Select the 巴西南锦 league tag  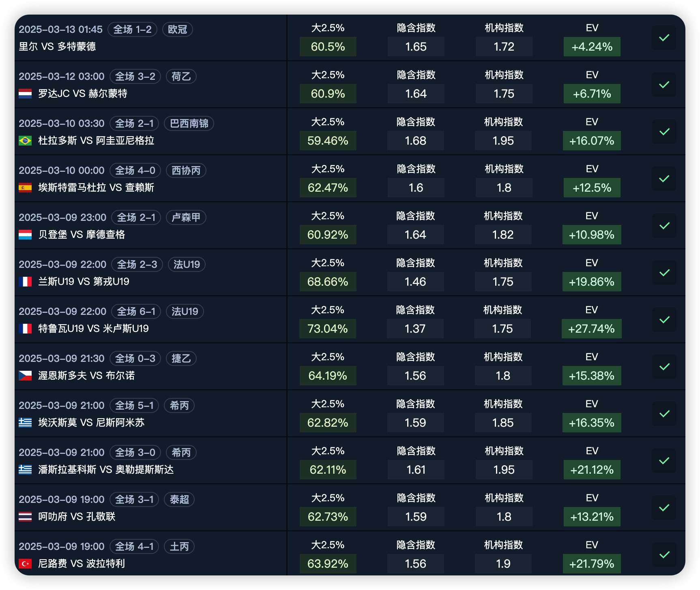click(x=189, y=124)
